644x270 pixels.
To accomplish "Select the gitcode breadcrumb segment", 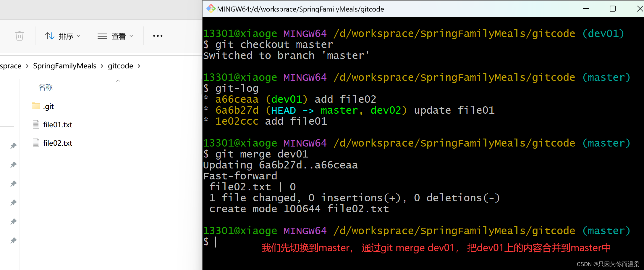I will pos(121,66).
